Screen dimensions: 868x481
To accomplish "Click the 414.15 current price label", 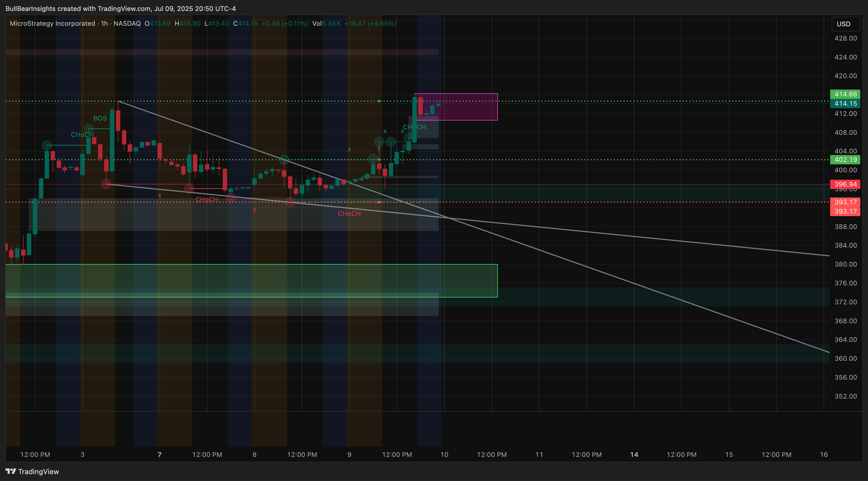I will click(x=845, y=104).
